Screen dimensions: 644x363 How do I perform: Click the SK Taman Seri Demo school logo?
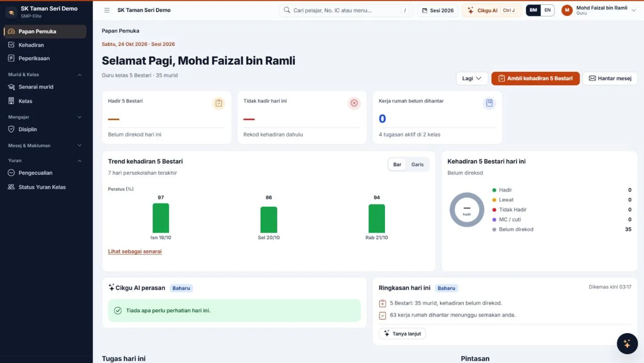coord(11,12)
